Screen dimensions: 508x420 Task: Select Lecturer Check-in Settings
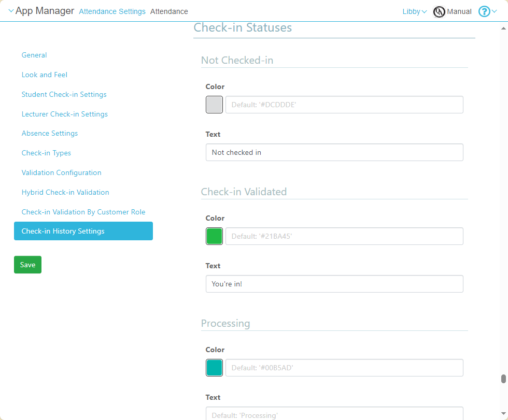click(x=64, y=114)
